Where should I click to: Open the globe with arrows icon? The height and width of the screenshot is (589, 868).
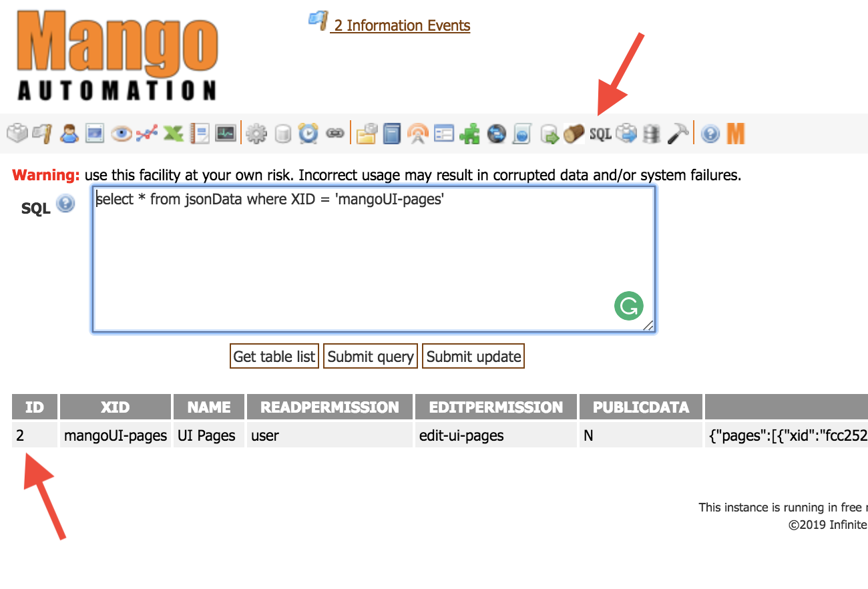click(x=497, y=134)
